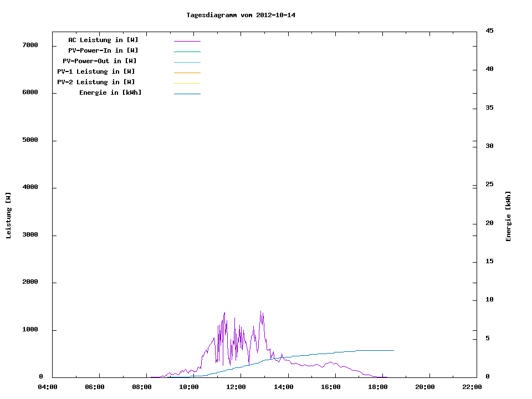Click the 22:00 time axis tick label
The image size is (532, 399).
coord(472,387)
